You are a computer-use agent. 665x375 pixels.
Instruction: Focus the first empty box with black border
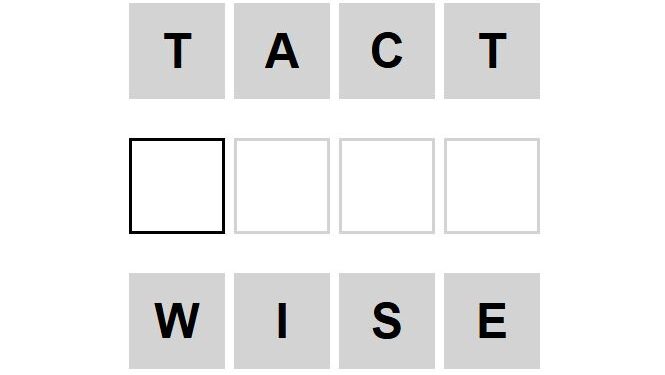coord(177,186)
